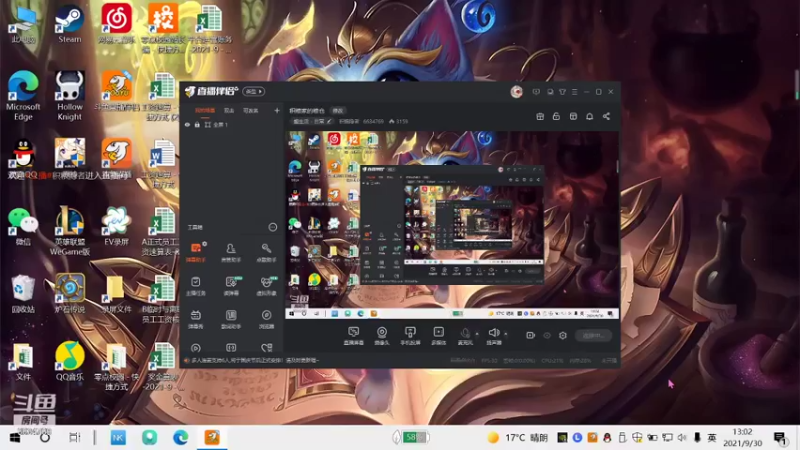Add a 手机投屏 phone casting source
Image resolution: width=800 pixels, height=450 pixels.
[x=410, y=336]
